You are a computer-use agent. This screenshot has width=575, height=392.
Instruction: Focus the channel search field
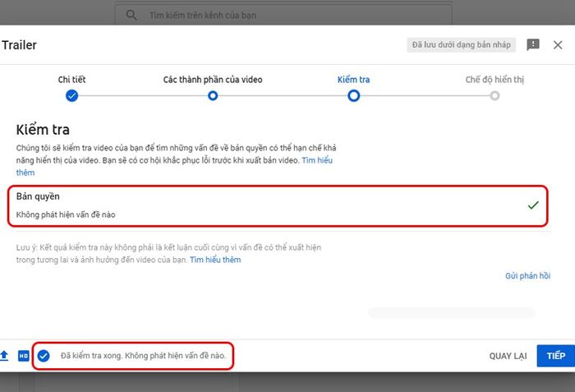coord(283,15)
